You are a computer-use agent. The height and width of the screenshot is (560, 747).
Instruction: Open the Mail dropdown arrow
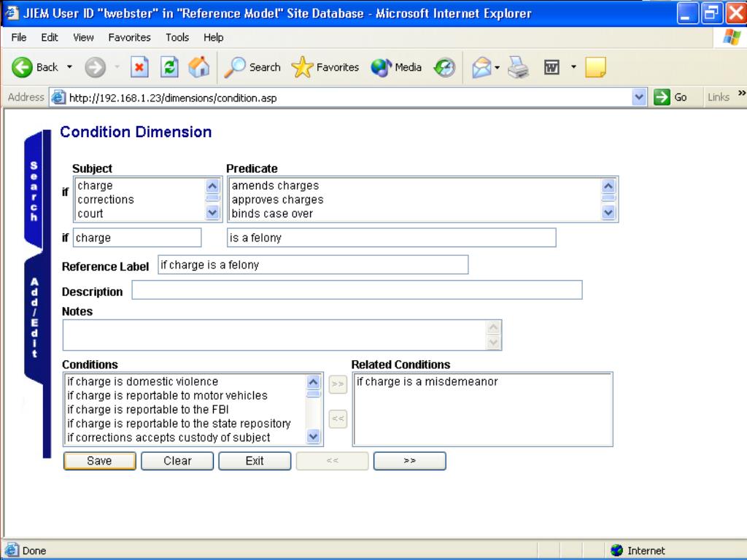pyautogui.click(x=498, y=67)
